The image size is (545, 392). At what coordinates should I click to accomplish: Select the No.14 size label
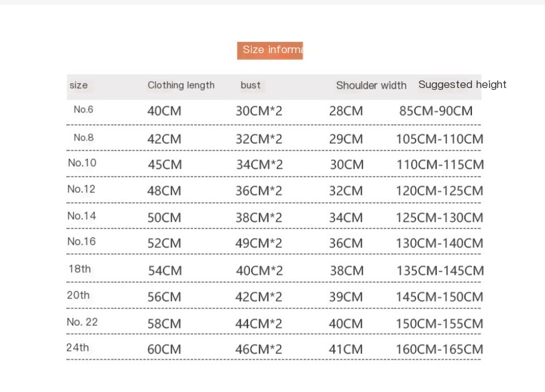point(82,216)
